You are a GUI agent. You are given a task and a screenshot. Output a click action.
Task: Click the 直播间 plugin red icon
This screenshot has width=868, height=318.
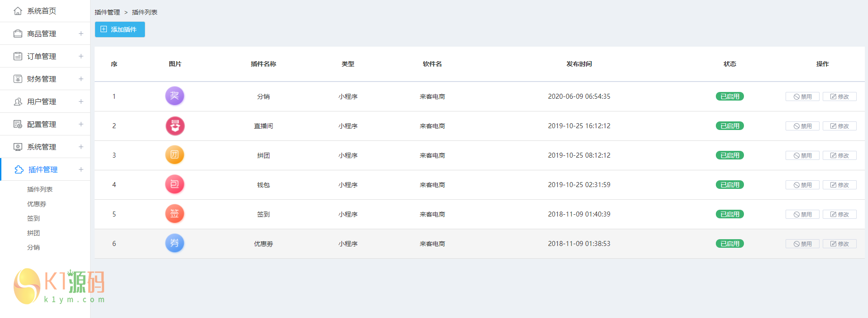(175, 126)
